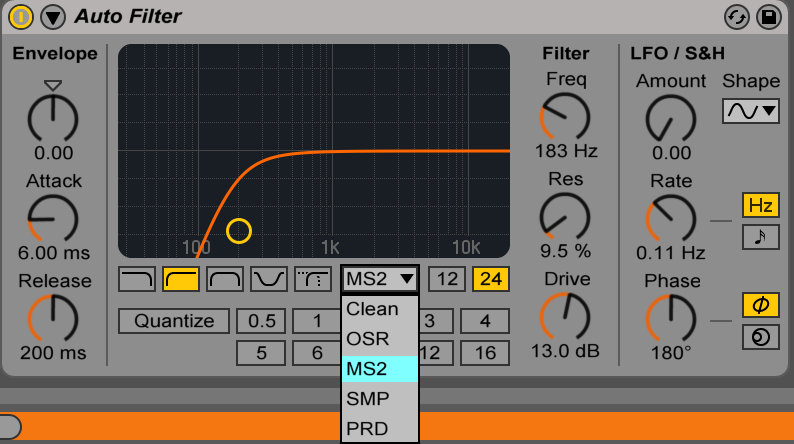Set the filter slope to 24 dB
Screen dimensions: 794x444
[x=491, y=279]
